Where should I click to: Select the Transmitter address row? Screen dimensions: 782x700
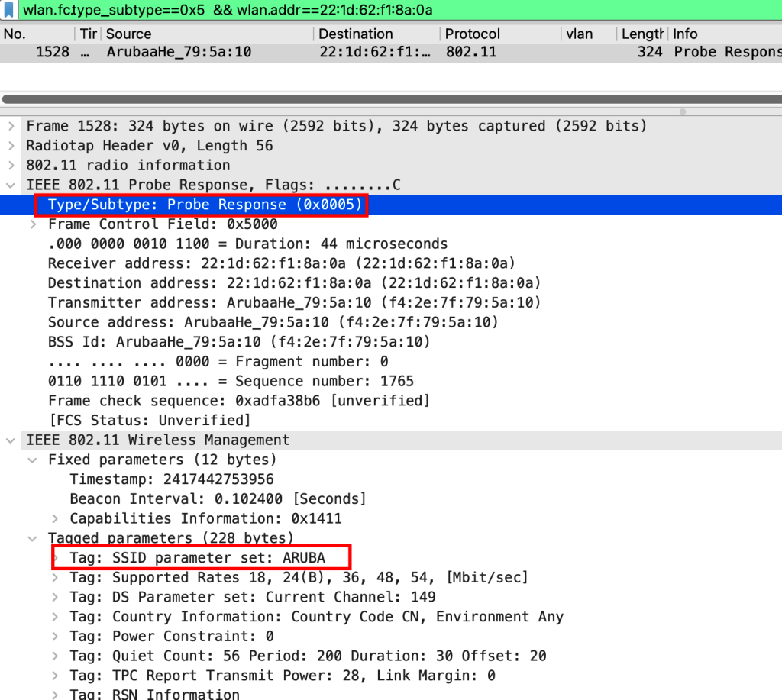[x=391, y=302]
